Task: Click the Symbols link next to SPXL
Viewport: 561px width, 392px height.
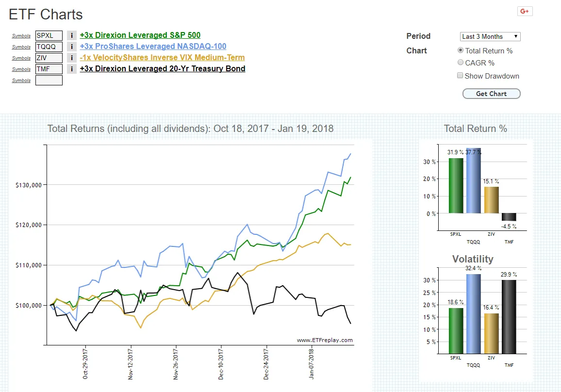Action: click(x=21, y=36)
